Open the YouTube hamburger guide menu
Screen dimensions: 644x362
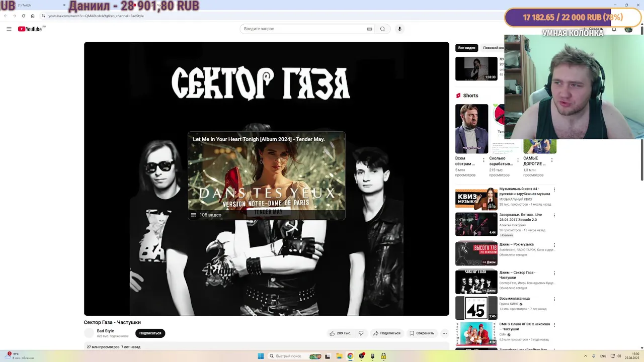pyautogui.click(x=9, y=29)
